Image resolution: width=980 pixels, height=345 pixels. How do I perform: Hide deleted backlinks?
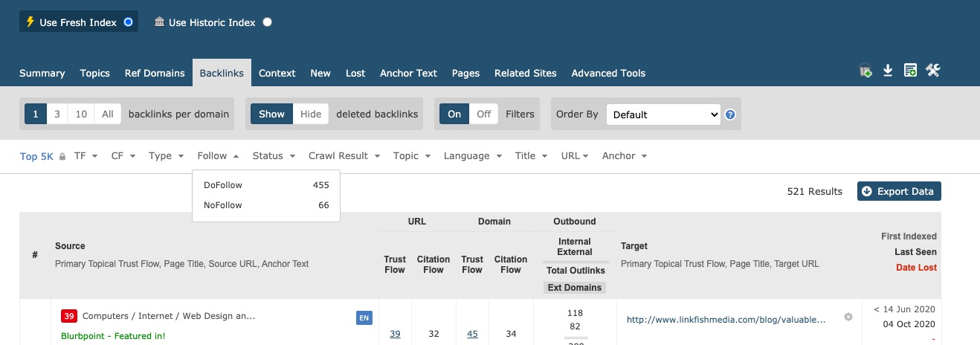[311, 114]
